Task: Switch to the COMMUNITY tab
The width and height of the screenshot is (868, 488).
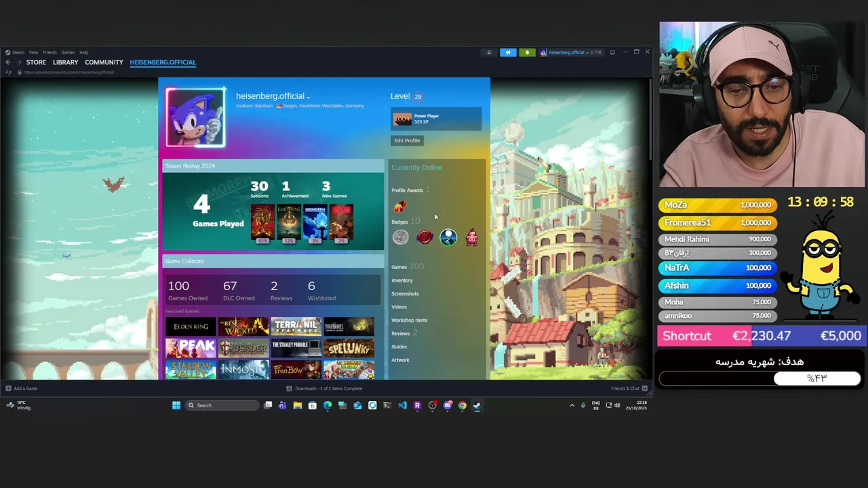Action: tap(104, 62)
